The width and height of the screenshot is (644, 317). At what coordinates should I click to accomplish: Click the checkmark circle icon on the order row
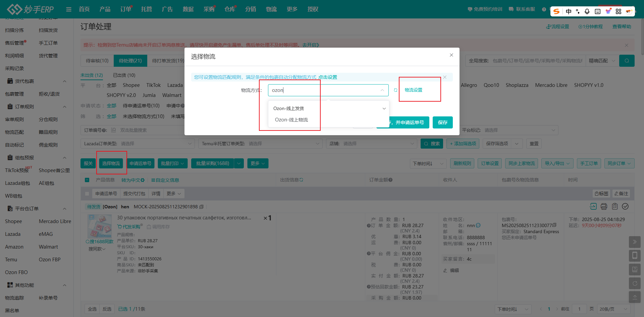click(625, 207)
